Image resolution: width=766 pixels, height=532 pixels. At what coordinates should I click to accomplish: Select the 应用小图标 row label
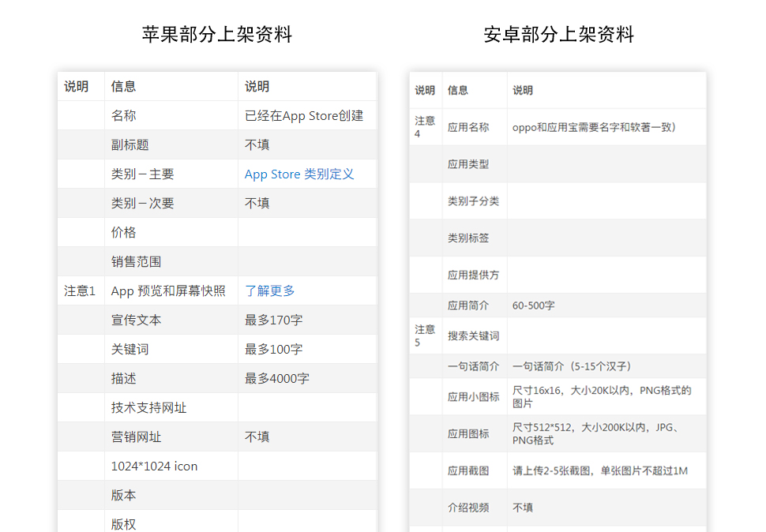tap(473, 397)
